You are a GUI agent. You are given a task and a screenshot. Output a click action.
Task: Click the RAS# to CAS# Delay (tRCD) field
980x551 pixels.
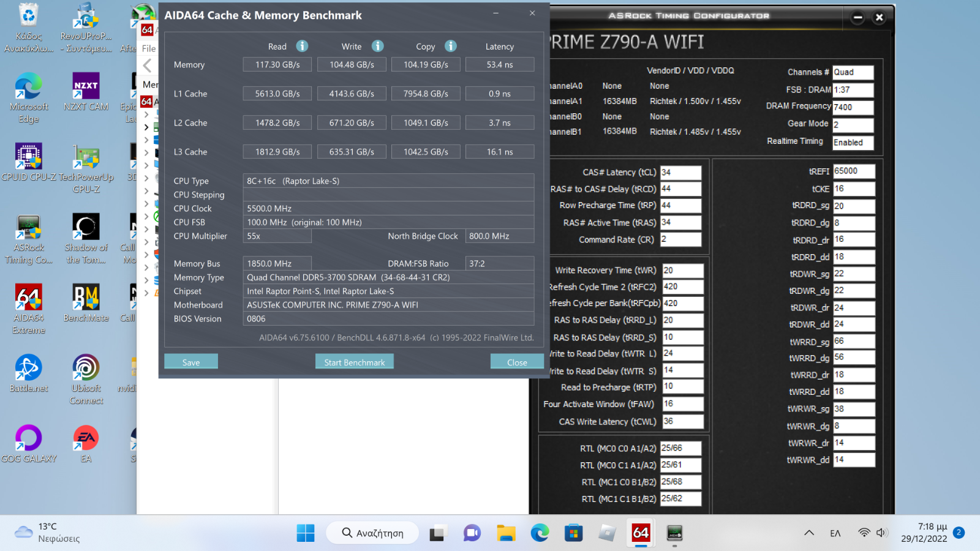click(x=680, y=189)
